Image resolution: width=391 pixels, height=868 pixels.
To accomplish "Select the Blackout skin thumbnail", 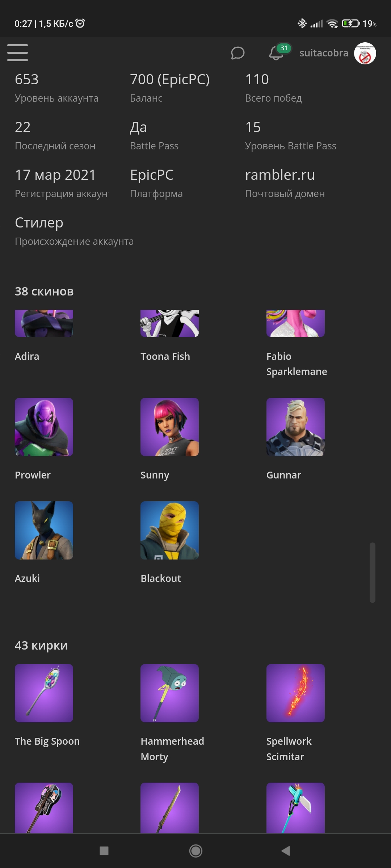I will 169,530.
